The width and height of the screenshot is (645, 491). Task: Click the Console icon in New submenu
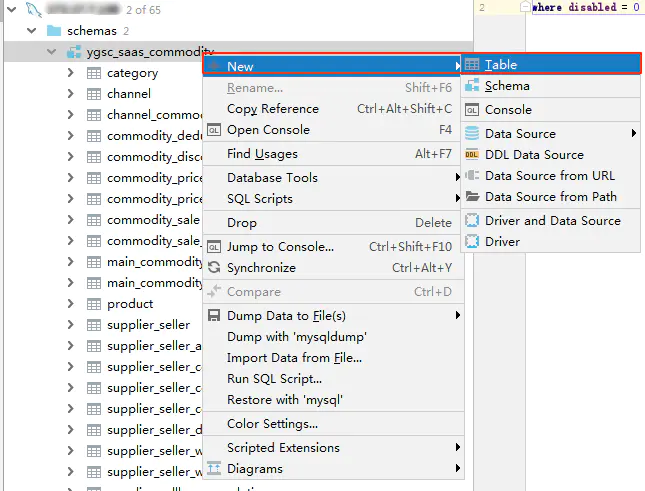[471, 110]
